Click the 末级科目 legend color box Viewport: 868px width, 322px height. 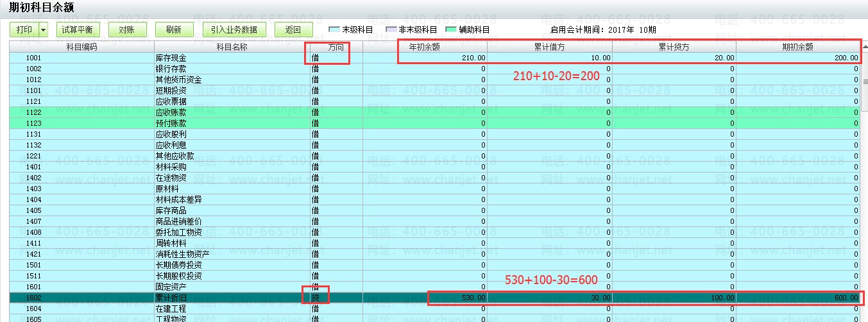click(x=334, y=30)
